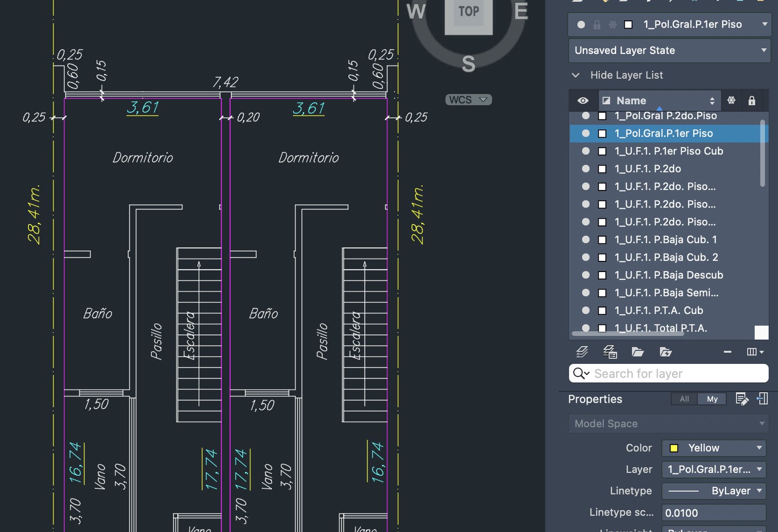Viewport: 778px width, 532px height.
Task: Click the dynamic group folder with lightning icon
Action: pos(665,352)
